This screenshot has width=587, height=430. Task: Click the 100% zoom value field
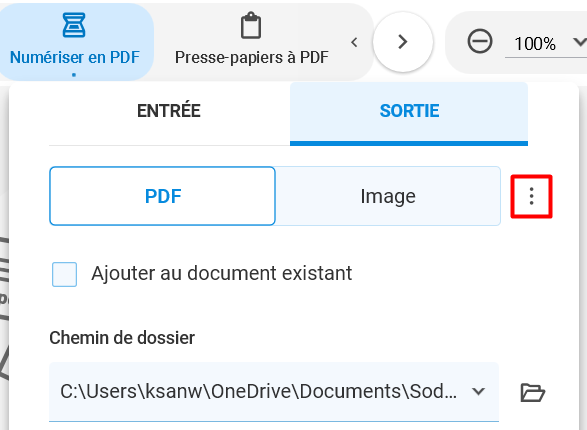[535, 44]
